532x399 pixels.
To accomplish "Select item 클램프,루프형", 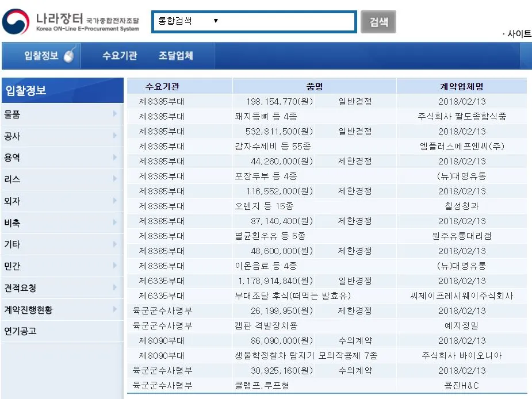I will click(x=262, y=385).
